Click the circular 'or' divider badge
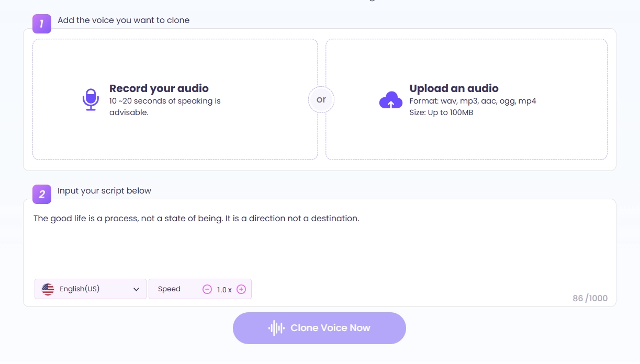The height and width of the screenshot is (364, 640). [321, 99]
